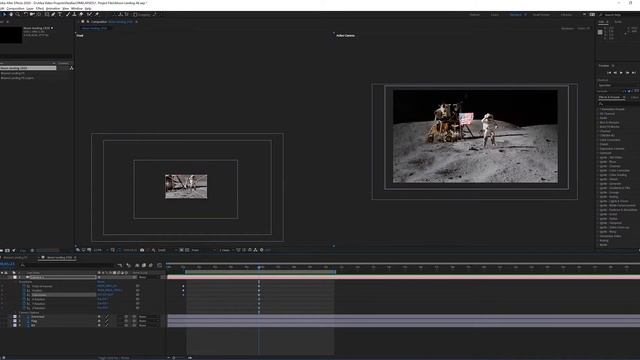Image resolution: width=640 pixels, height=360 pixels.
Task: Select the Brush tool
Action: 68,14
